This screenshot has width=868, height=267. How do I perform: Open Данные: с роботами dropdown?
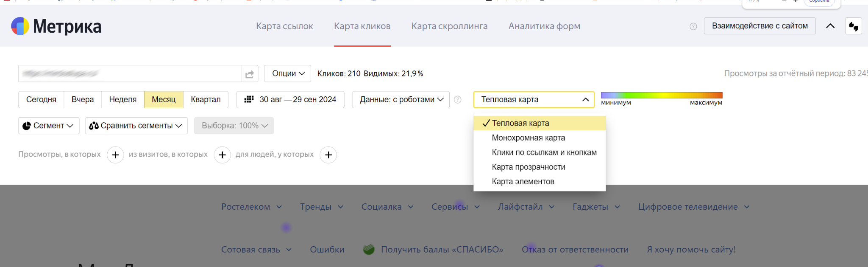(x=401, y=100)
